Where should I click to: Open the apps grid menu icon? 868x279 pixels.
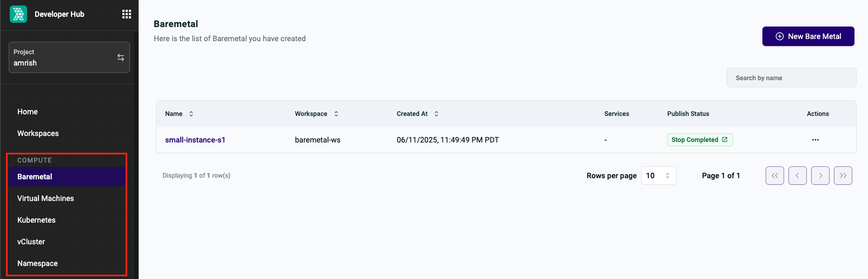coord(127,14)
